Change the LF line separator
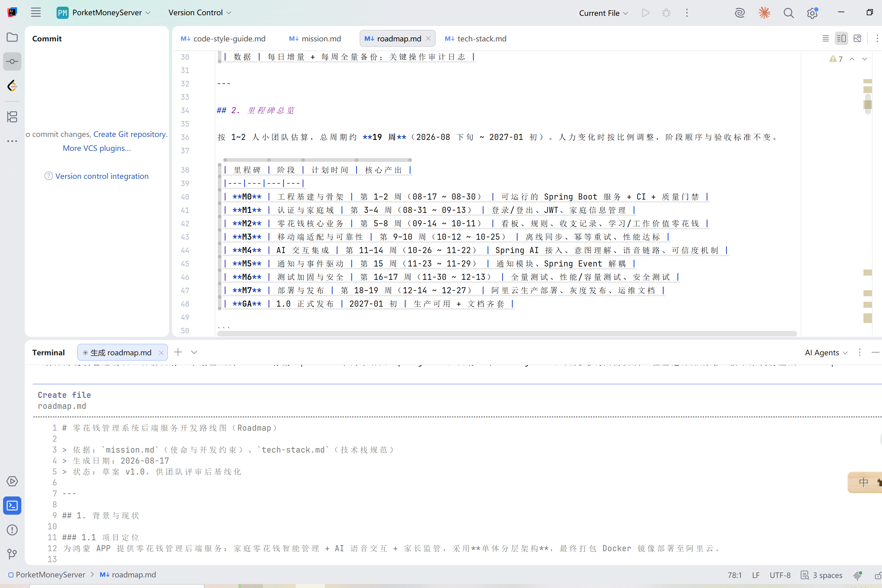 click(x=756, y=575)
